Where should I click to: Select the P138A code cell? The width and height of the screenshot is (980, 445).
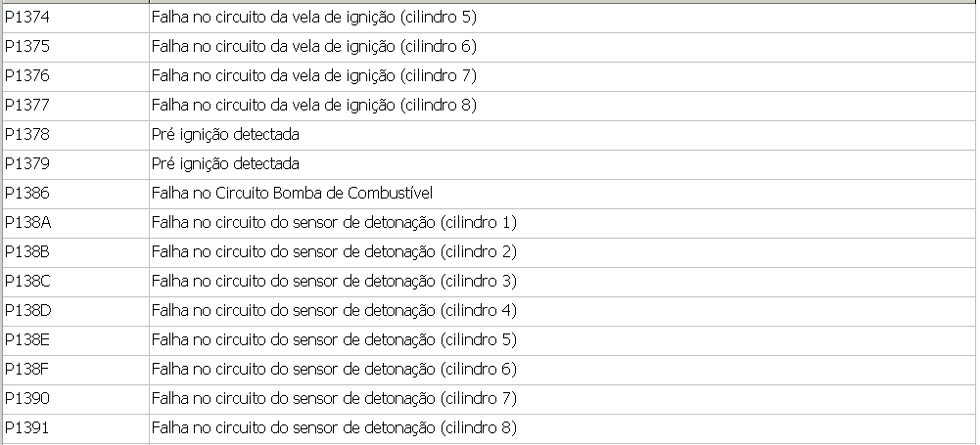27,223
